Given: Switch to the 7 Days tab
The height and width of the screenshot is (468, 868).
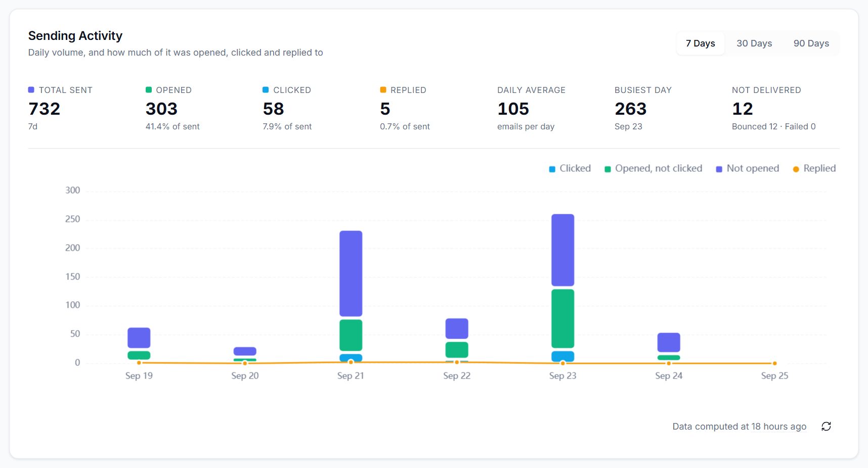Looking at the screenshot, I should [700, 43].
